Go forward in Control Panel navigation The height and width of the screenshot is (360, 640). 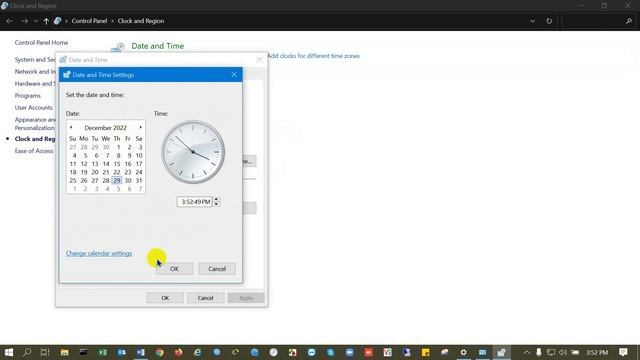click(x=24, y=21)
